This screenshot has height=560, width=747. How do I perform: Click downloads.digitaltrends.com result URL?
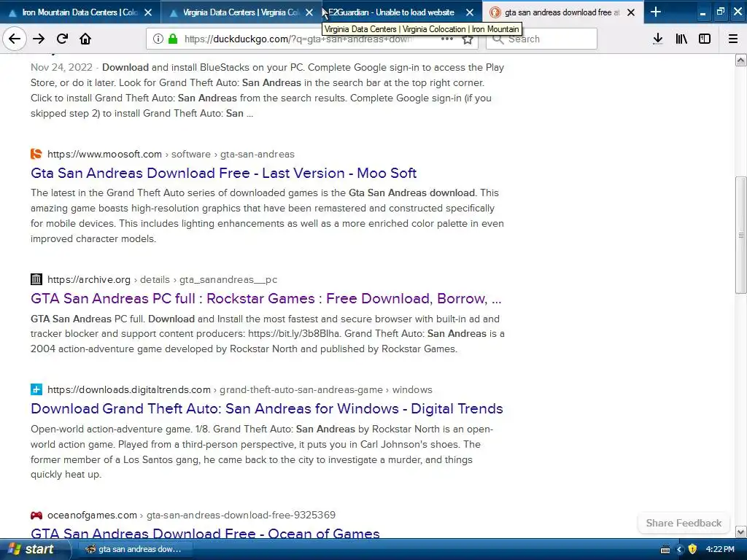coord(239,389)
